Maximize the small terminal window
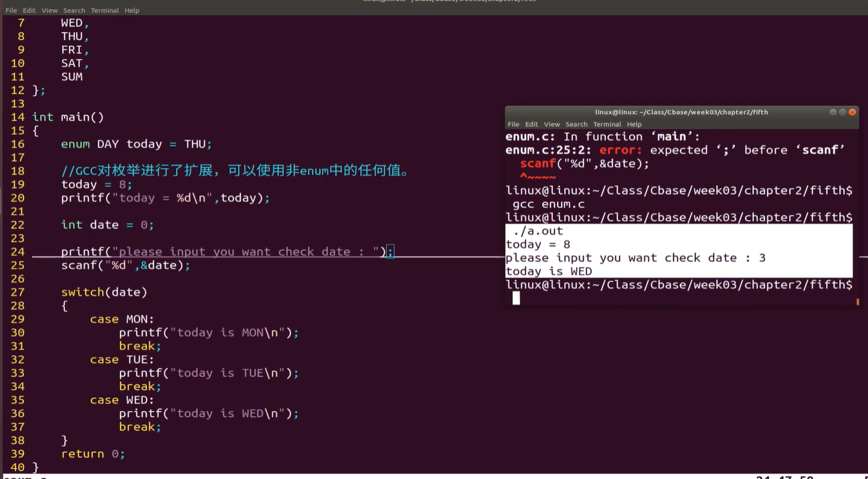868x479 pixels. 842,112
